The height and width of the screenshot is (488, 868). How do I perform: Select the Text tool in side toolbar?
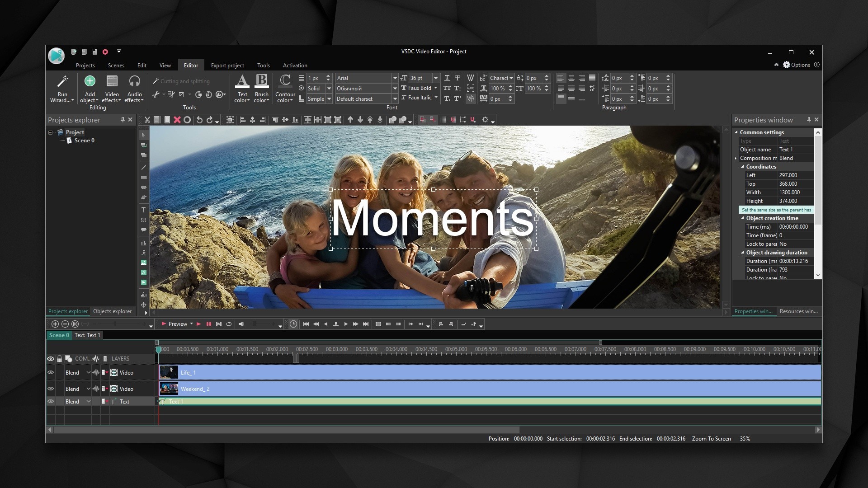[143, 210]
